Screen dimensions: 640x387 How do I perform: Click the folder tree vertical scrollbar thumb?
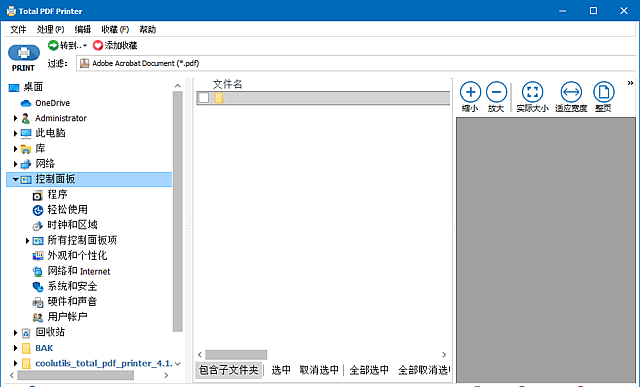(178, 211)
